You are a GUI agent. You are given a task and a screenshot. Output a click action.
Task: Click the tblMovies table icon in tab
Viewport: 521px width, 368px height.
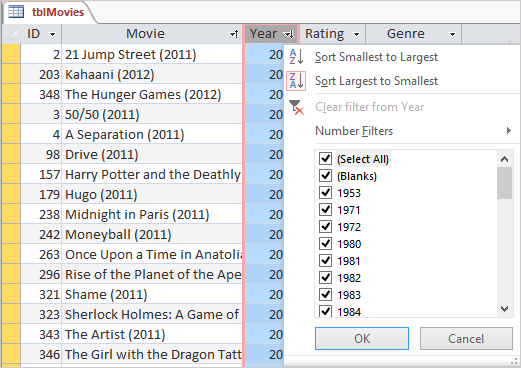tap(16, 12)
